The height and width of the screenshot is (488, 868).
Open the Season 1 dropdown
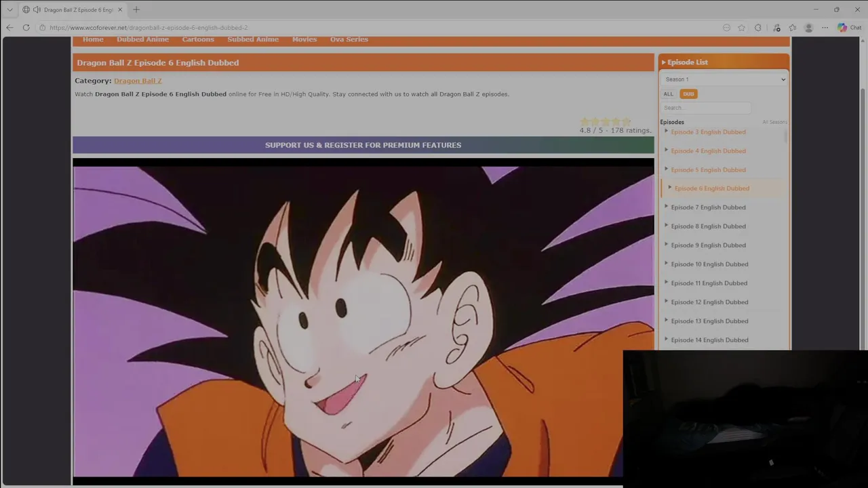(x=724, y=79)
